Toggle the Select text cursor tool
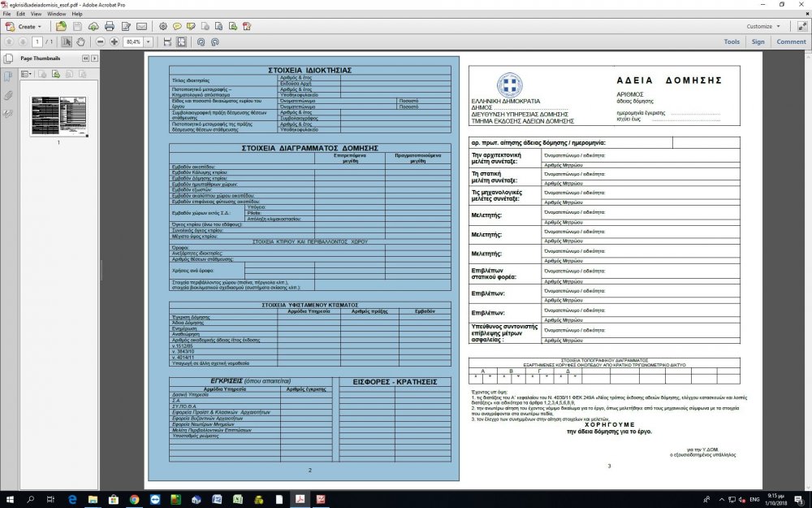812x508 pixels. 67,41
